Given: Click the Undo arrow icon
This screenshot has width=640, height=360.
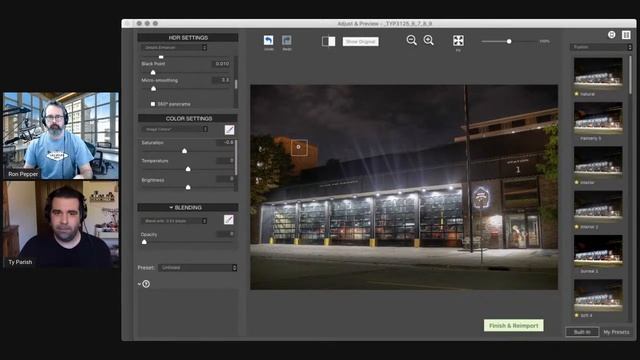Looking at the screenshot, I should tap(268, 40).
